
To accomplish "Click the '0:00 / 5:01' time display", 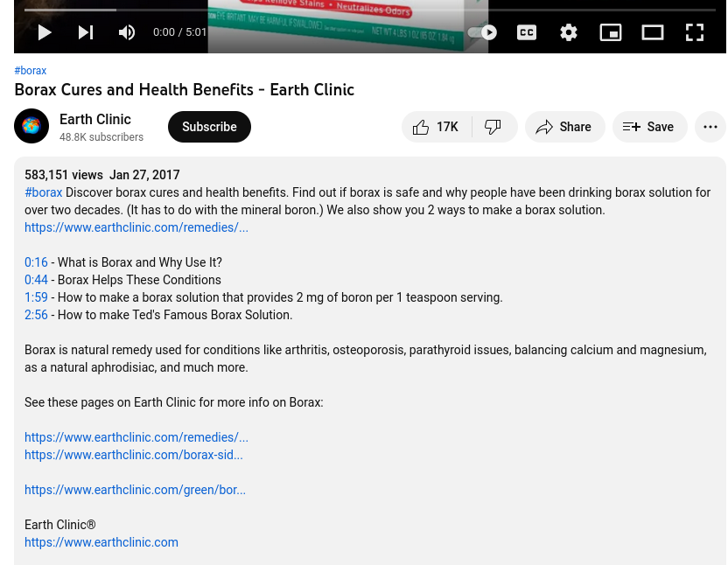I will (179, 32).
